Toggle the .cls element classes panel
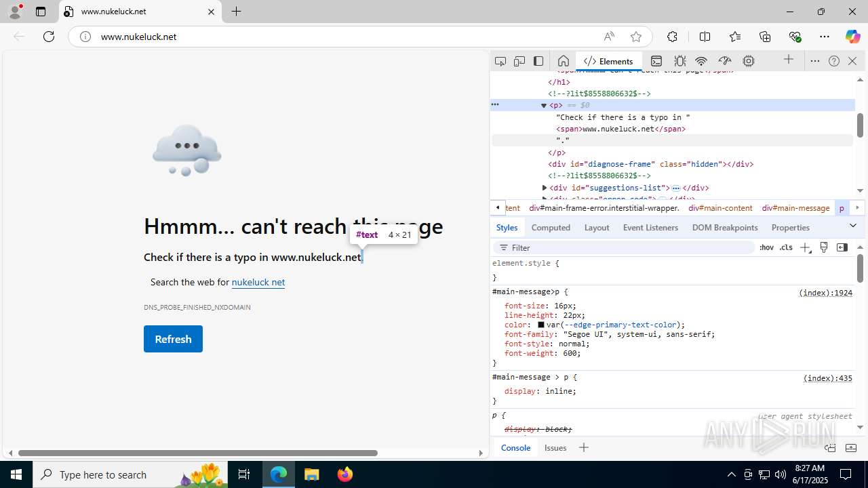The height and width of the screenshot is (488, 868). coord(786,247)
